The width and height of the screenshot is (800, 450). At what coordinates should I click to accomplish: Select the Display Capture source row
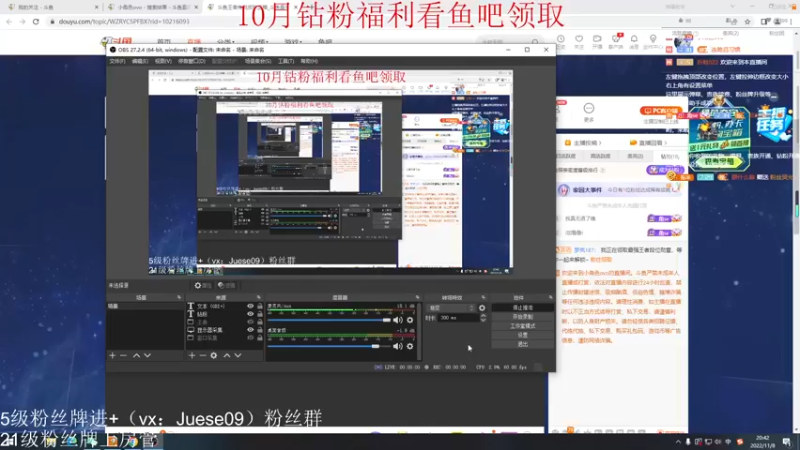224,330
